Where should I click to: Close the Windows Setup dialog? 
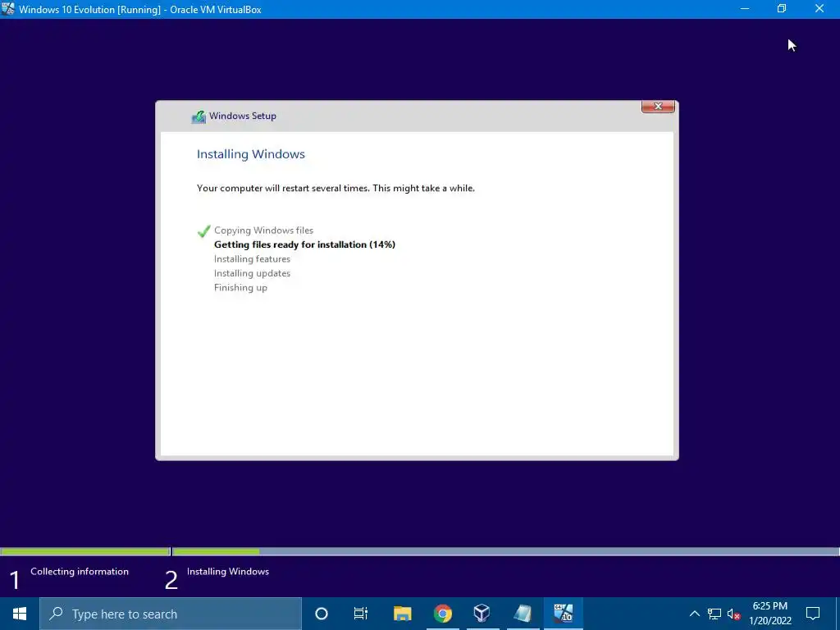click(658, 107)
